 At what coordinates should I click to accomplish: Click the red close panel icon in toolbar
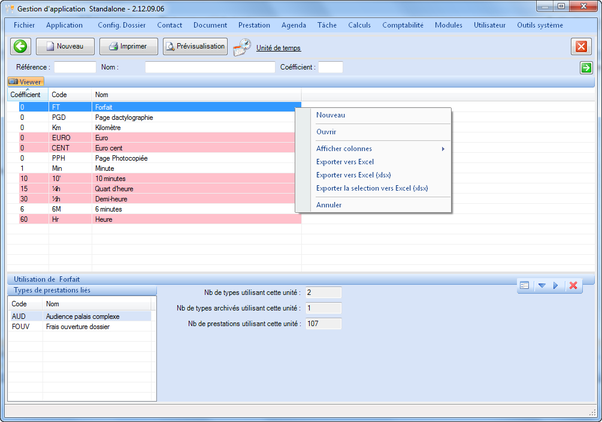pyautogui.click(x=581, y=46)
